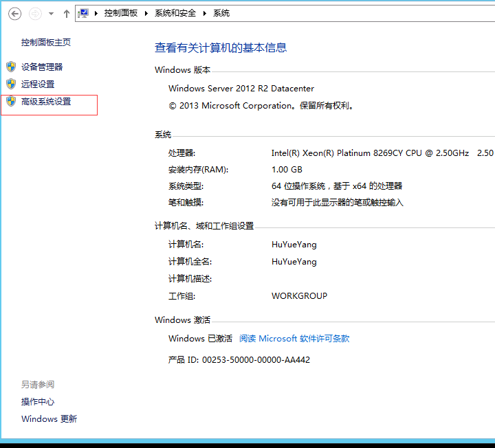Open 远程设置

point(38,85)
